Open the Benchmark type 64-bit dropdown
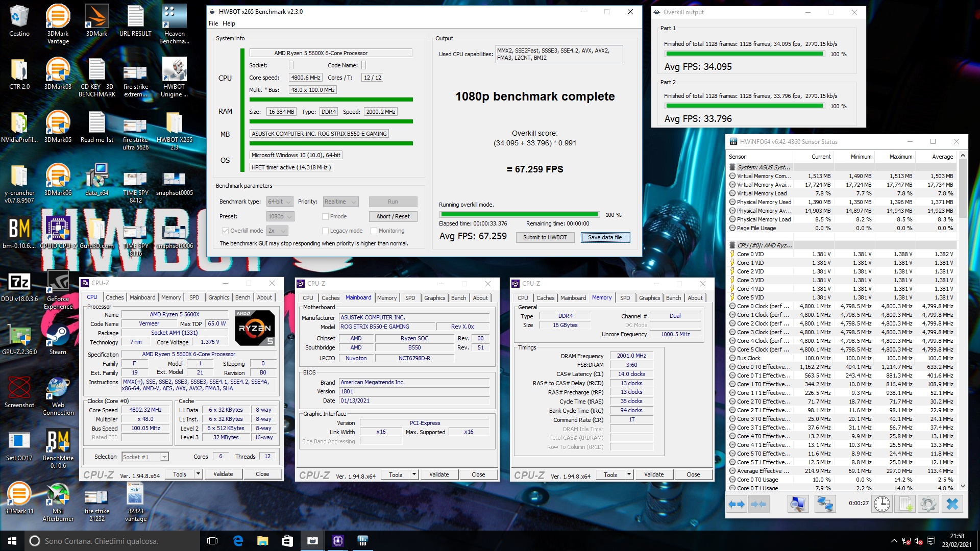 pyautogui.click(x=280, y=202)
